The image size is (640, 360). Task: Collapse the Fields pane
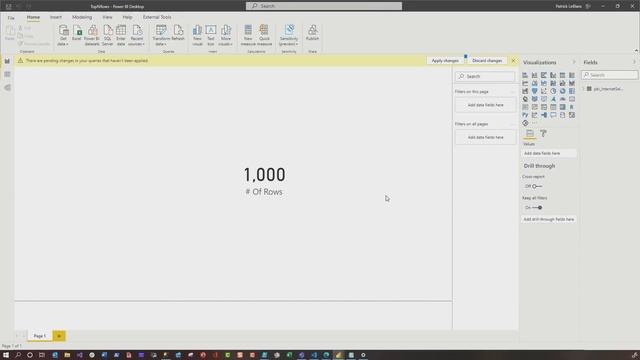tap(634, 62)
